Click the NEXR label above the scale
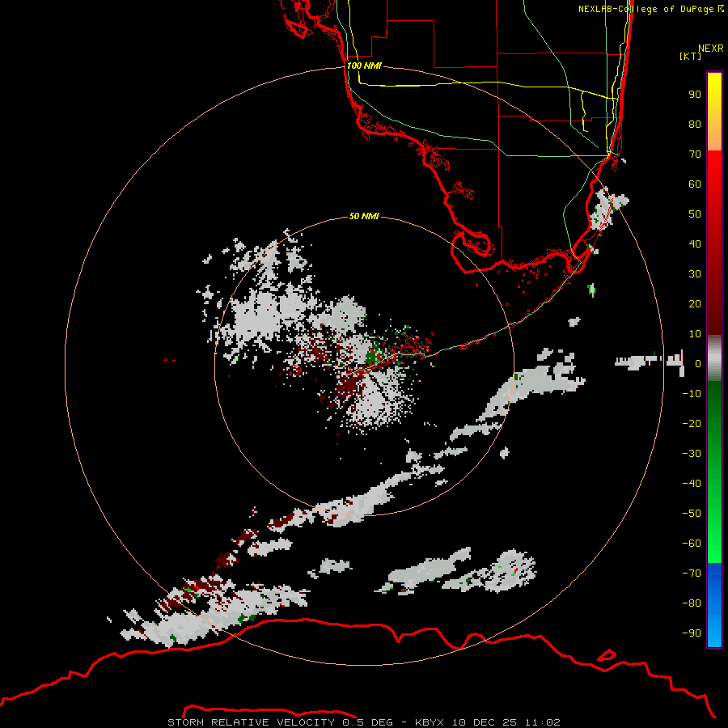The height and width of the screenshot is (728, 728). (x=711, y=49)
